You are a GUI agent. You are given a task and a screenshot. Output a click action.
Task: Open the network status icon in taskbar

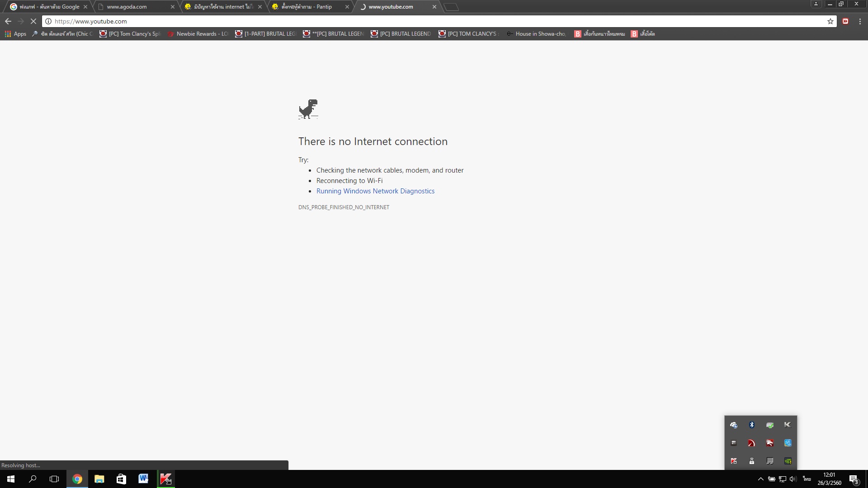[x=783, y=479]
